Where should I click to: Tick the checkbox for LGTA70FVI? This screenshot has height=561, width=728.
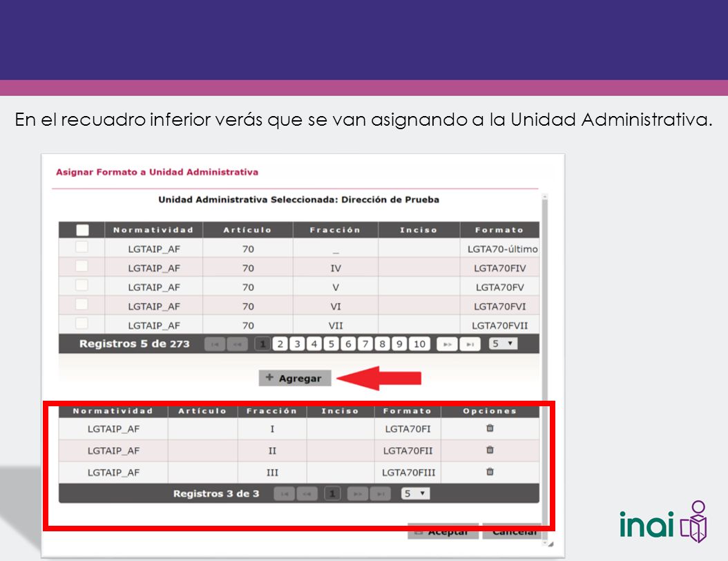click(82, 304)
